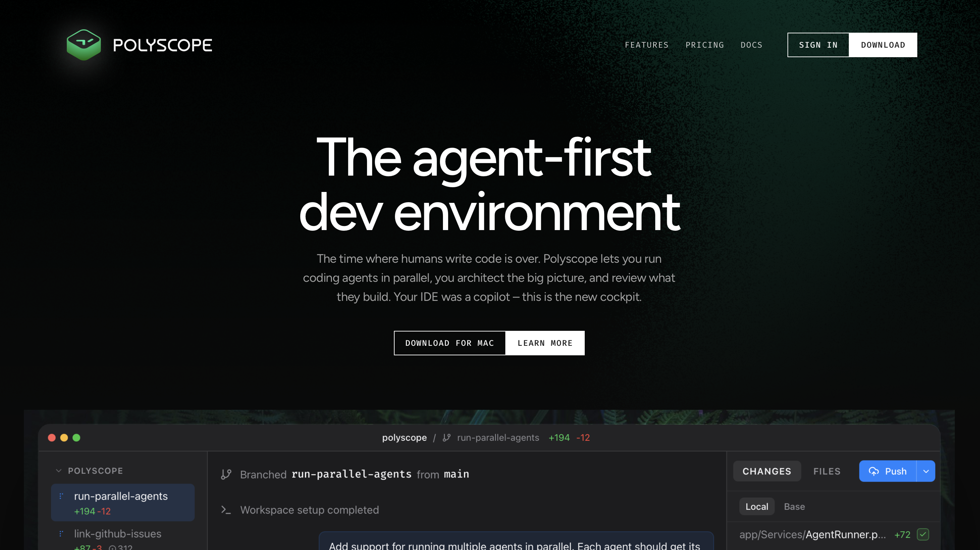Click the Download for Mac button
The width and height of the screenshot is (980, 550).
[x=449, y=343]
